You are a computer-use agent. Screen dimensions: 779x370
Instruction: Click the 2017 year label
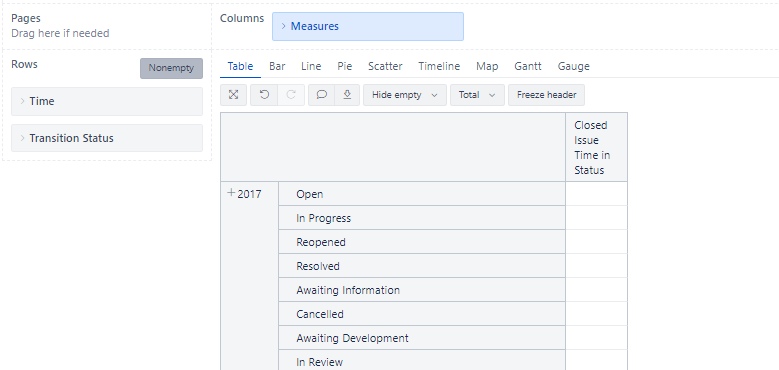[x=249, y=194]
